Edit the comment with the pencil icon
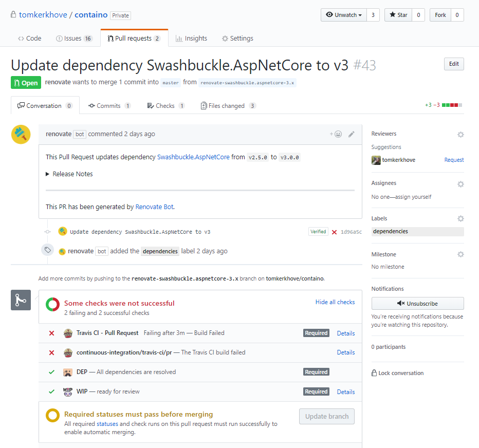The height and width of the screenshot is (448, 479). [352, 134]
